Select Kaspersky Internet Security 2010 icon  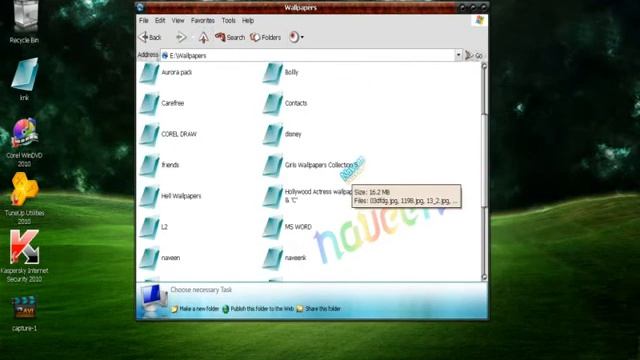click(24, 256)
